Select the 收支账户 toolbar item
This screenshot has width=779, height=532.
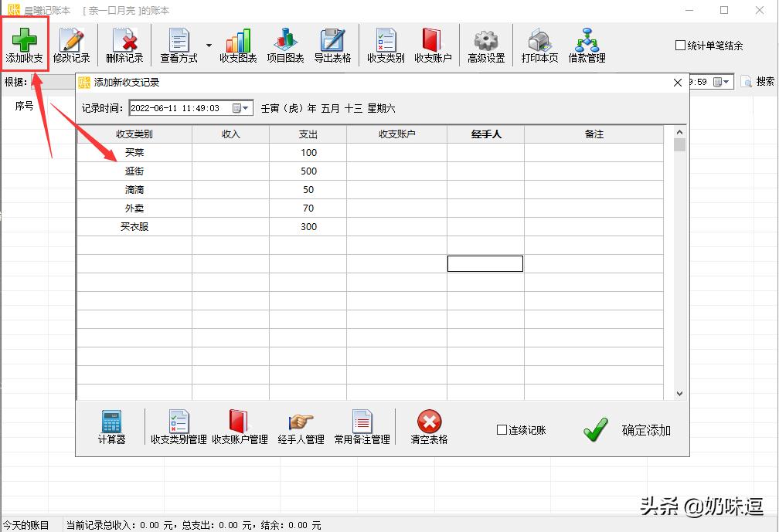[x=433, y=44]
